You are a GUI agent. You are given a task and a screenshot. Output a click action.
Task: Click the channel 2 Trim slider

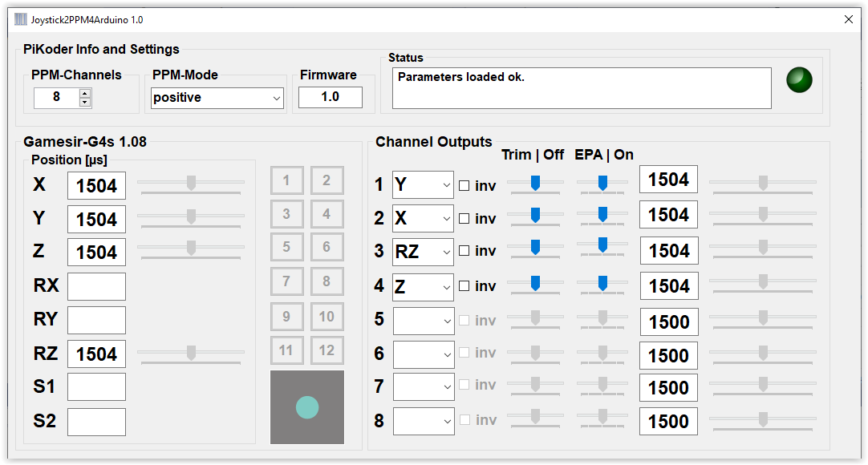click(535, 216)
